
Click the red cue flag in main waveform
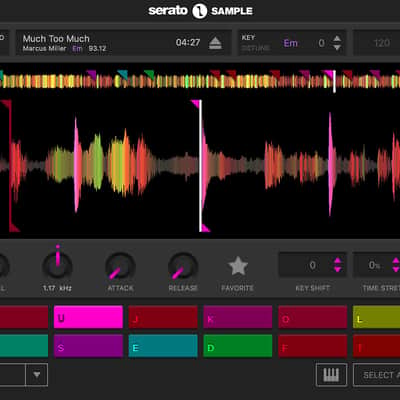tap(6, 104)
